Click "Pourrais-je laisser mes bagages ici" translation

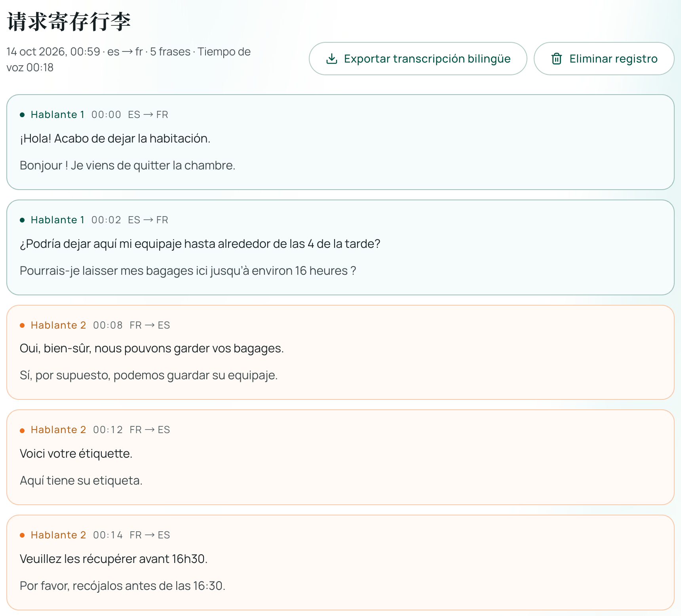click(188, 271)
